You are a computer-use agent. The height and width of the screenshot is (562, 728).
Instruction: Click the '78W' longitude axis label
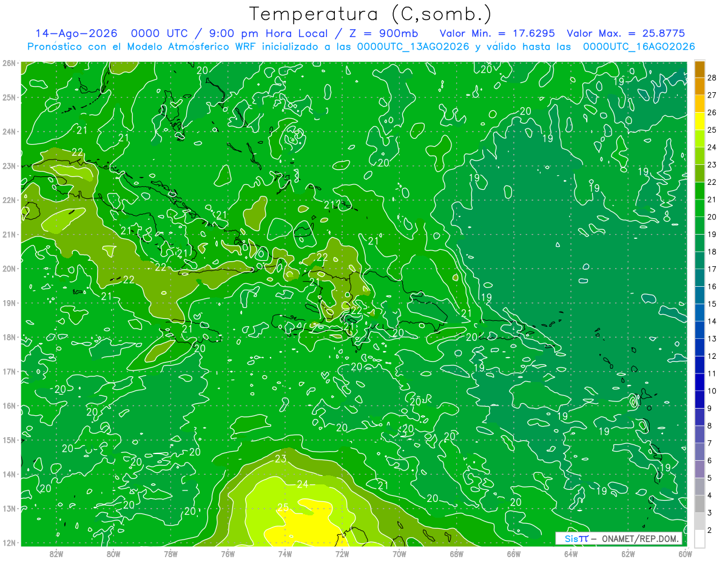(x=170, y=554)
